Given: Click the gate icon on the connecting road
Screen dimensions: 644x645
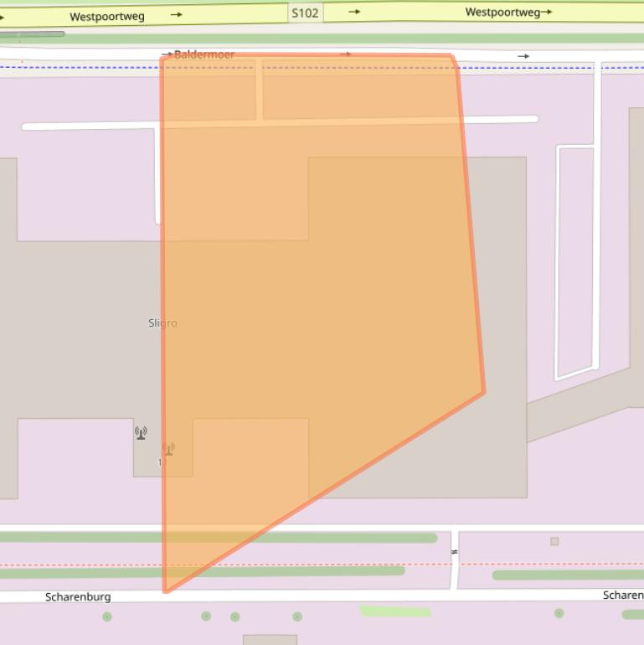Looking at the screenshot, I should (455, 552).
